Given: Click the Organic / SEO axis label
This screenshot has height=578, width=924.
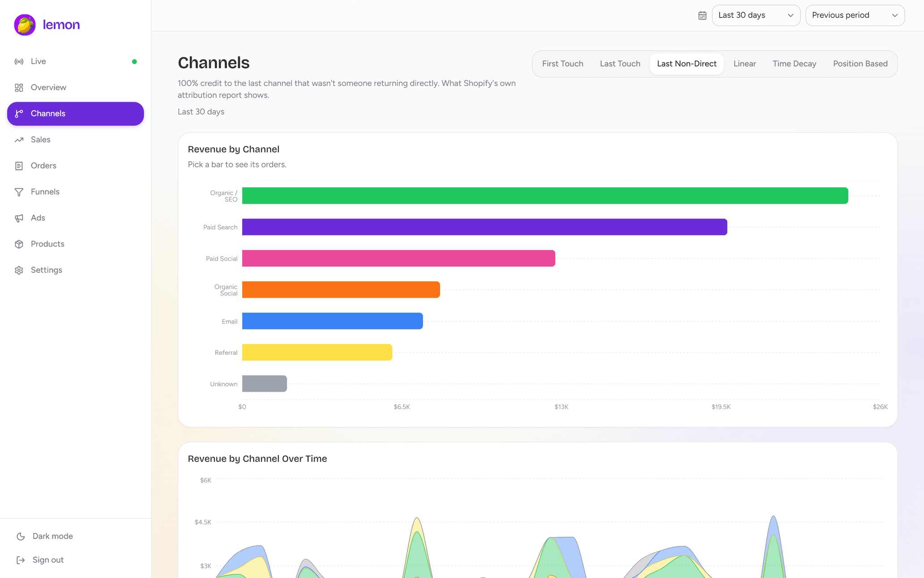Looking at the screenshot, I should click(x=224, y=196).
